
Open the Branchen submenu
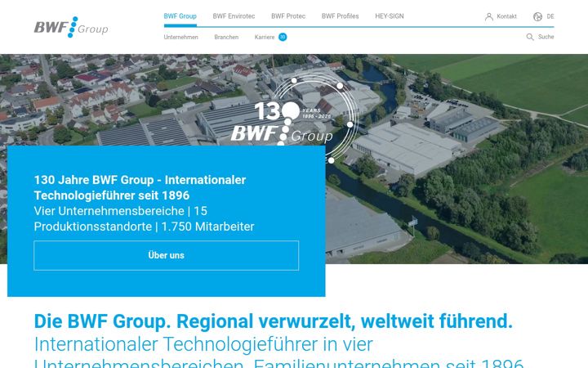pyautogui.click(x=226, y=37)
